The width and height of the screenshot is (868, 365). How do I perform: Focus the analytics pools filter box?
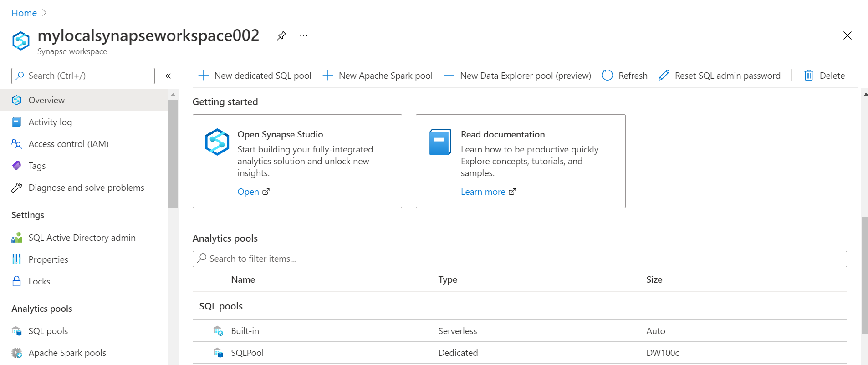(x=519, y=259)
